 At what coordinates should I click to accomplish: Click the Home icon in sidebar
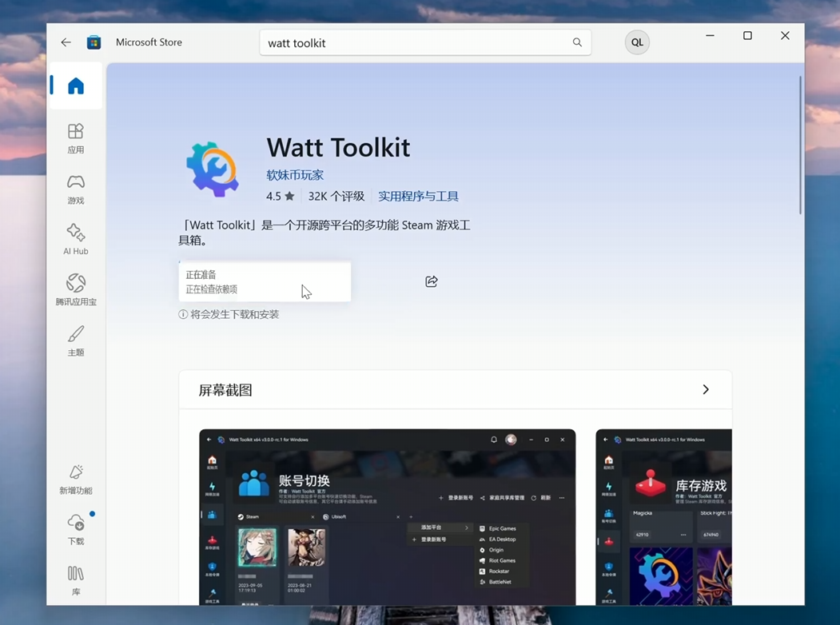coord(76,86)
